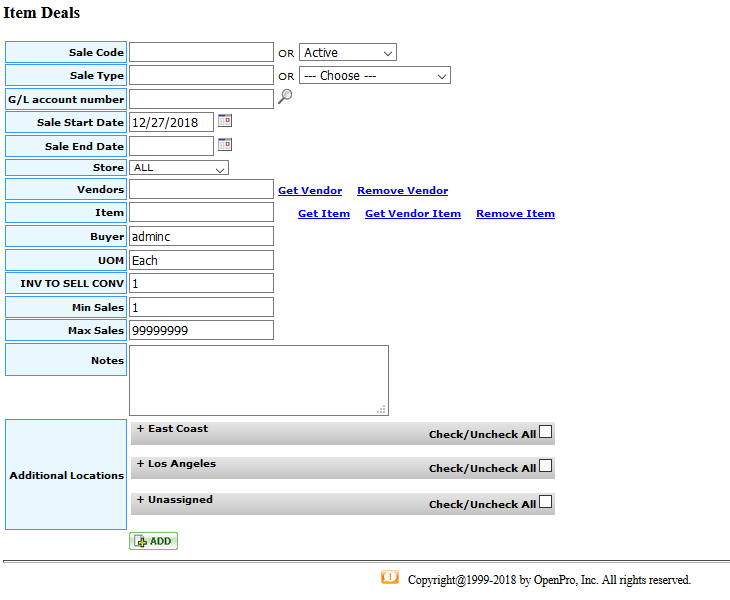Tick the Unassigned Check/Uncheck All box
Screen dimensions: 730x600
[x=546, y=503]
